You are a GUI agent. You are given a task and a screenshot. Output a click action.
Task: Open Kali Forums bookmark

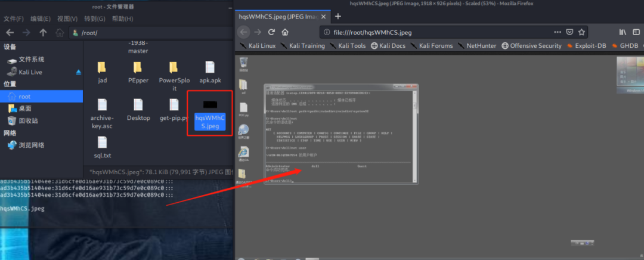[x=431, y=45]
